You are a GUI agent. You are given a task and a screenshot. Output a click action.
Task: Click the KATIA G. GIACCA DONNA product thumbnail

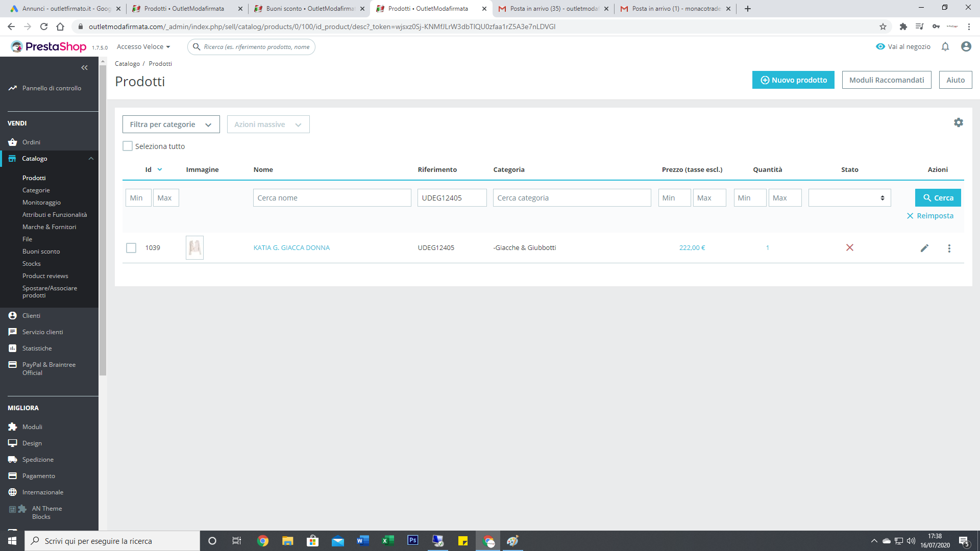click(194, 247)
